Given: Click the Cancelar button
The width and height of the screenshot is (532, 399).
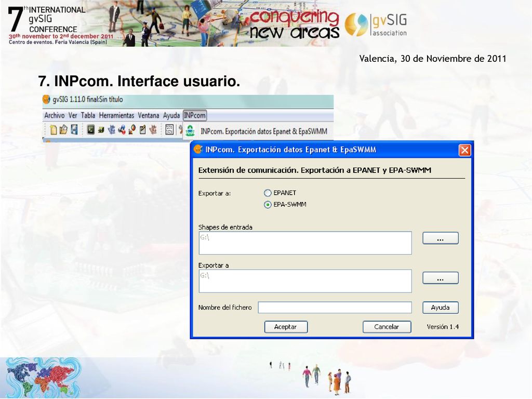Looking at the screenshot, I should [387, 327].
